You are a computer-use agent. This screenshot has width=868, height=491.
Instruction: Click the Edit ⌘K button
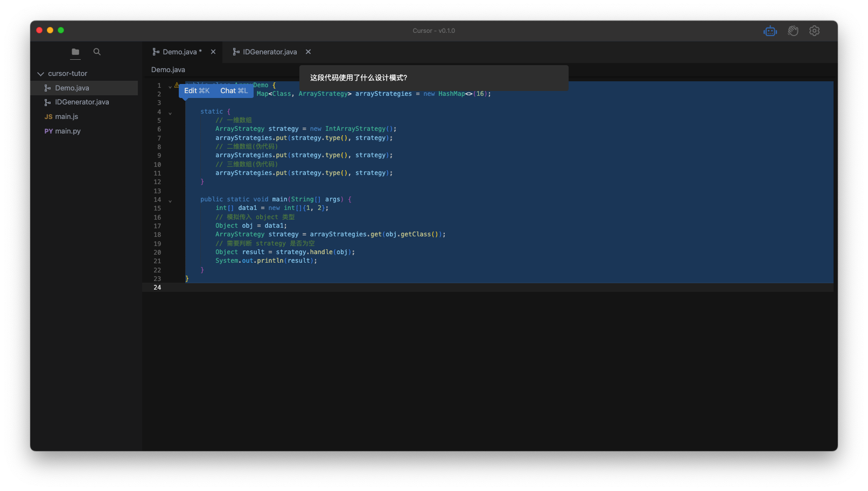197,91
